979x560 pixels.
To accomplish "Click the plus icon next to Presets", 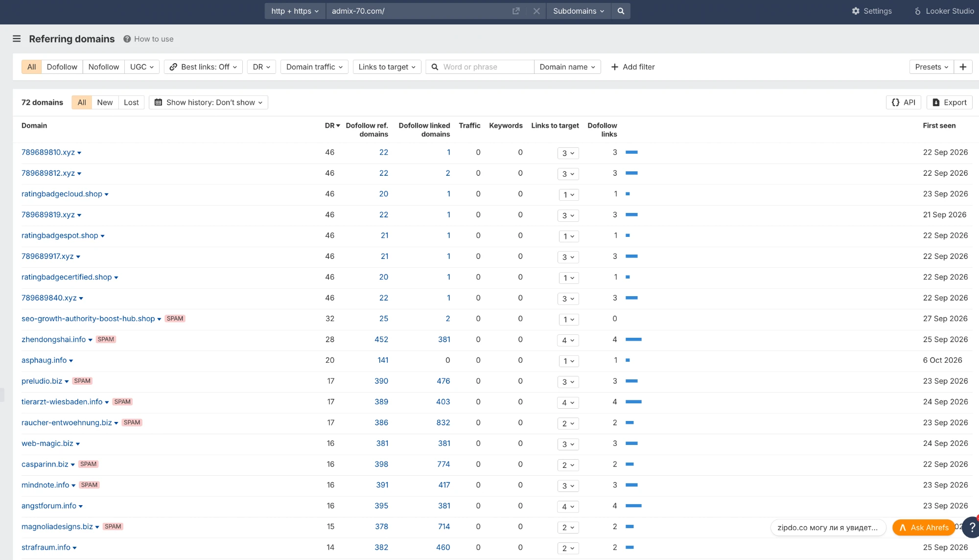I will [963, 67].
